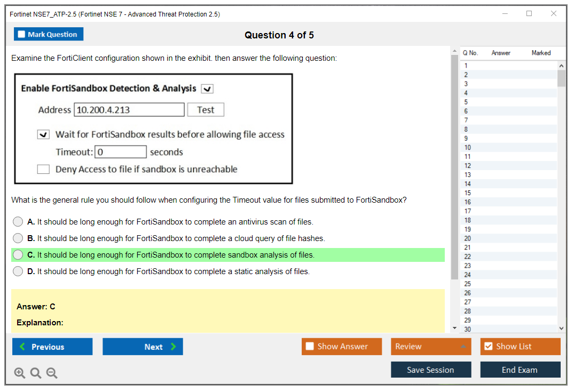
Task: Uncheck the Show List checkbox
Action: 488,347
